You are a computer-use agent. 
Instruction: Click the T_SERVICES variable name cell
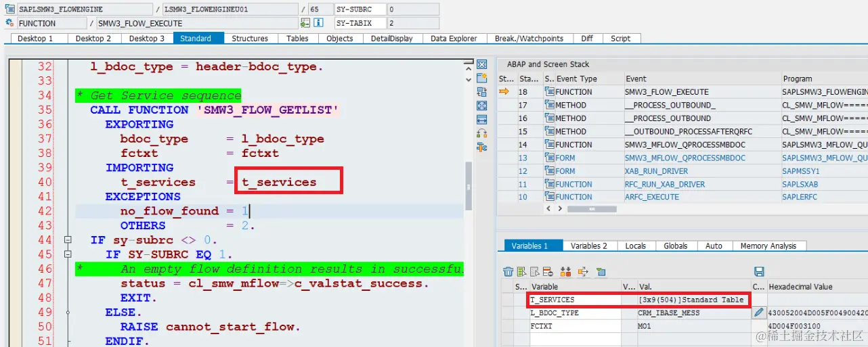[x=574, y=300]
